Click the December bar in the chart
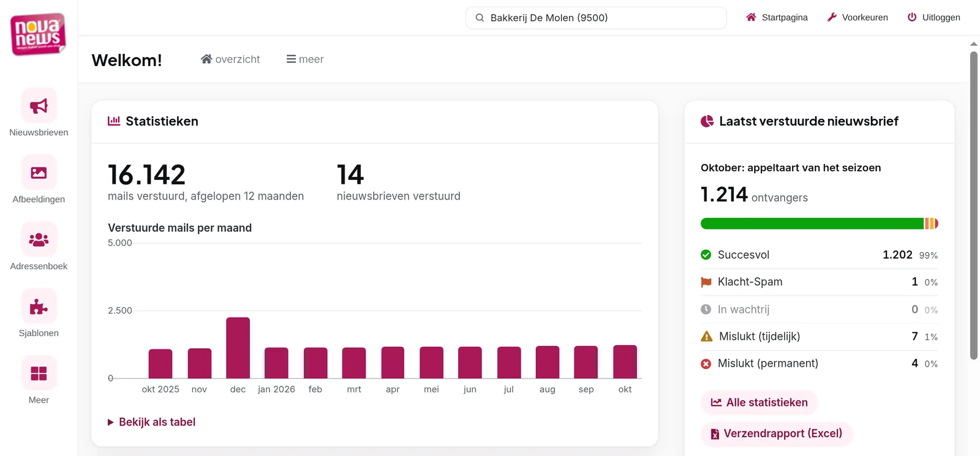The image size is (980, 456). click(238, 348)
